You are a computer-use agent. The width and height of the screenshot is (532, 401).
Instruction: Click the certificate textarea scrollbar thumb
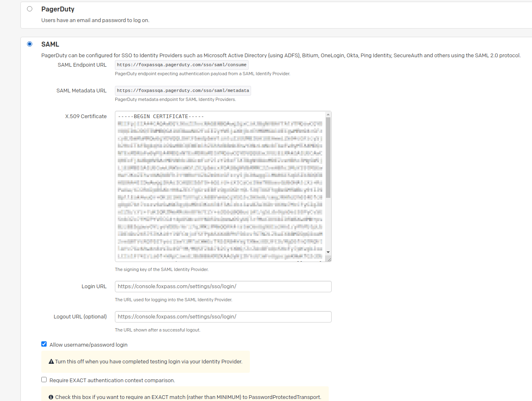328,157
